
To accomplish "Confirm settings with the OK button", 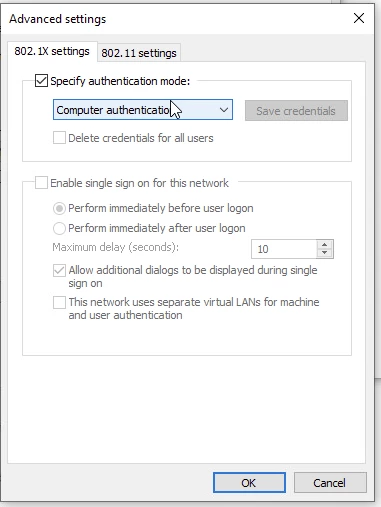I will coord(249,483).
